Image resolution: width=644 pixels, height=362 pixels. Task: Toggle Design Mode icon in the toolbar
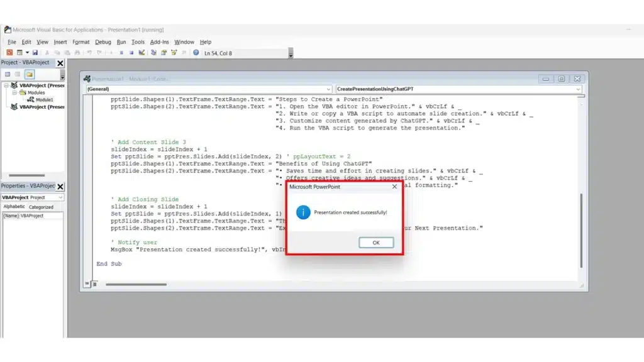142,53
